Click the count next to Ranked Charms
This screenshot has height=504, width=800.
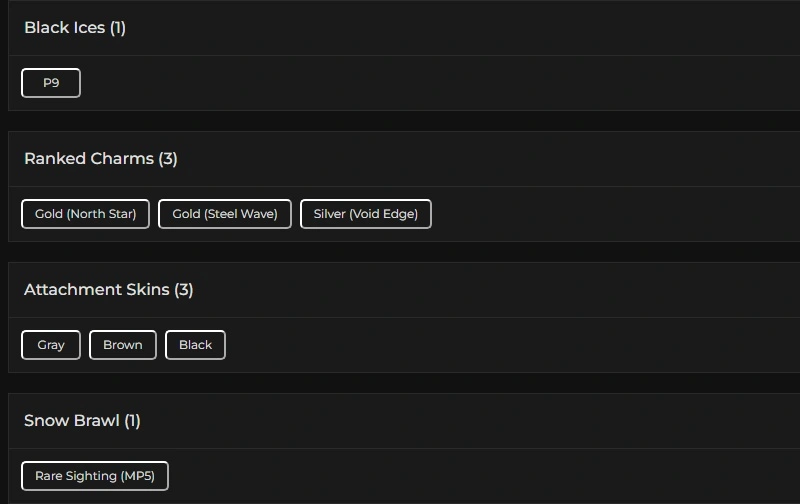click(168, 159)
